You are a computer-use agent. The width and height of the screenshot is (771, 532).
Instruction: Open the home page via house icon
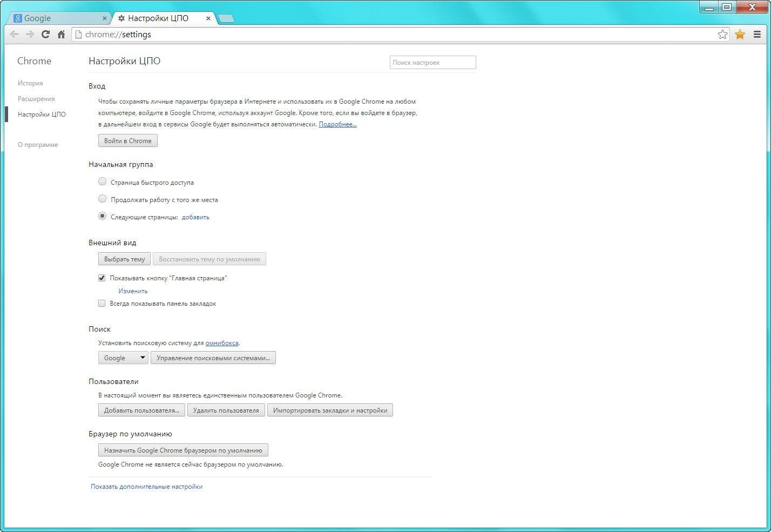tap(61, 35)
